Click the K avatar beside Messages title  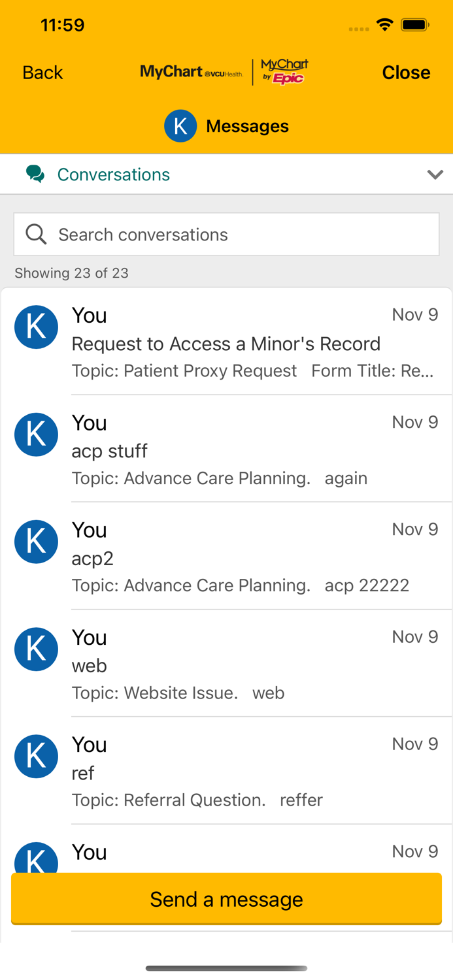pyautogui.click(x=180, y=125)
